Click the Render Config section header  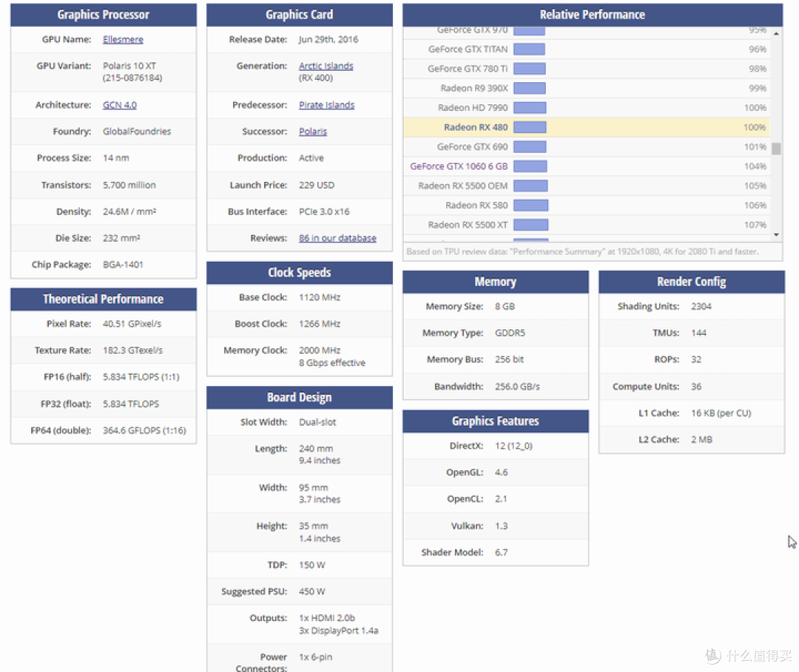692,282
